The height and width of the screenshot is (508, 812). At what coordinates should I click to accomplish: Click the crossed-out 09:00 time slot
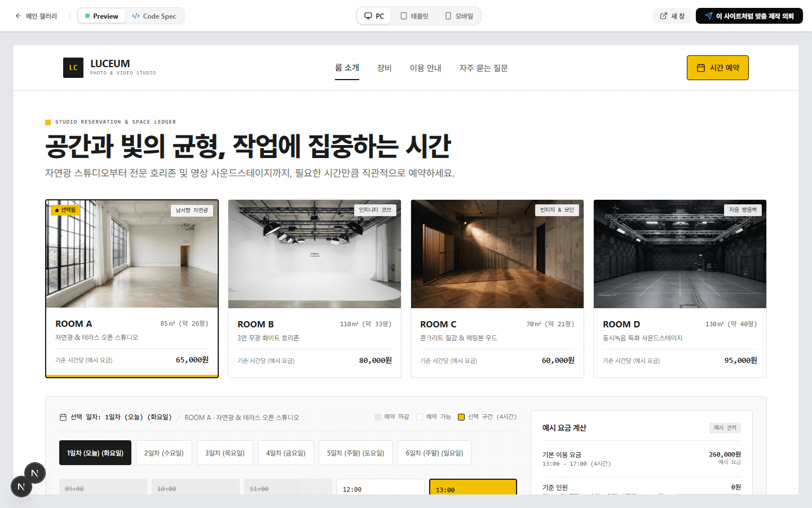[103, 487]
